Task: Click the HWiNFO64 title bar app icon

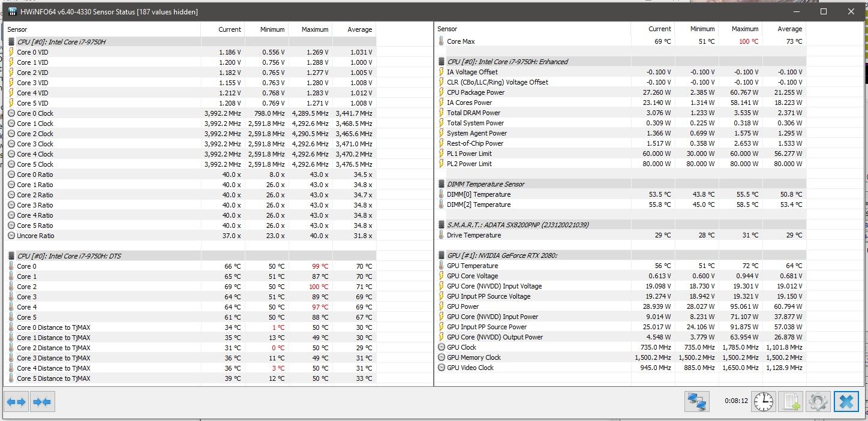Action: (13, 11)
